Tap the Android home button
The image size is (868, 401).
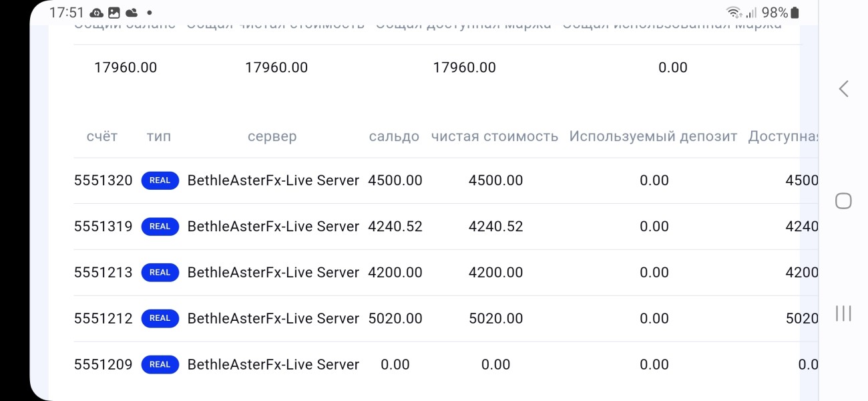[x=843, y=201]
